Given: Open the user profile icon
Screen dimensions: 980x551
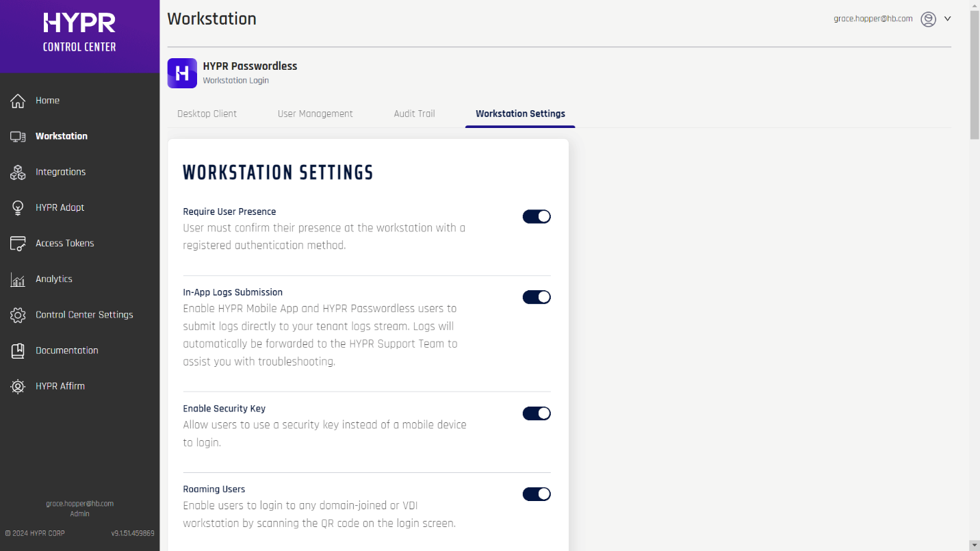Looking at the screenshot, I should coord(928,18).
